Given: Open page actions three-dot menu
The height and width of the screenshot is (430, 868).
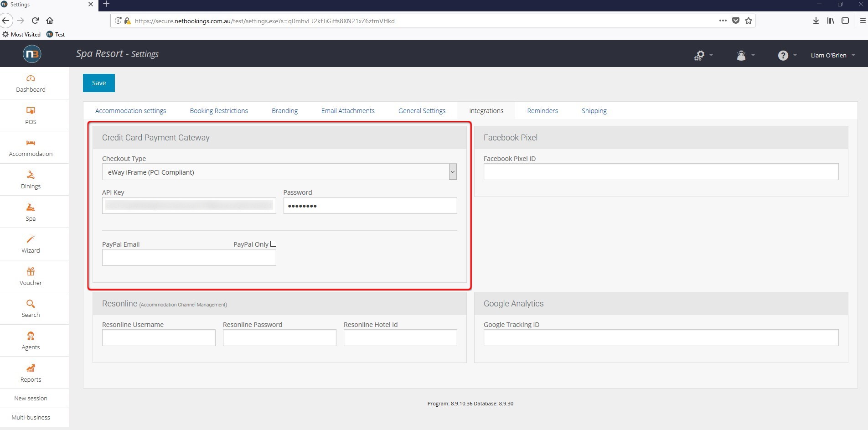Looking at the screenshot, I should 723,21.
